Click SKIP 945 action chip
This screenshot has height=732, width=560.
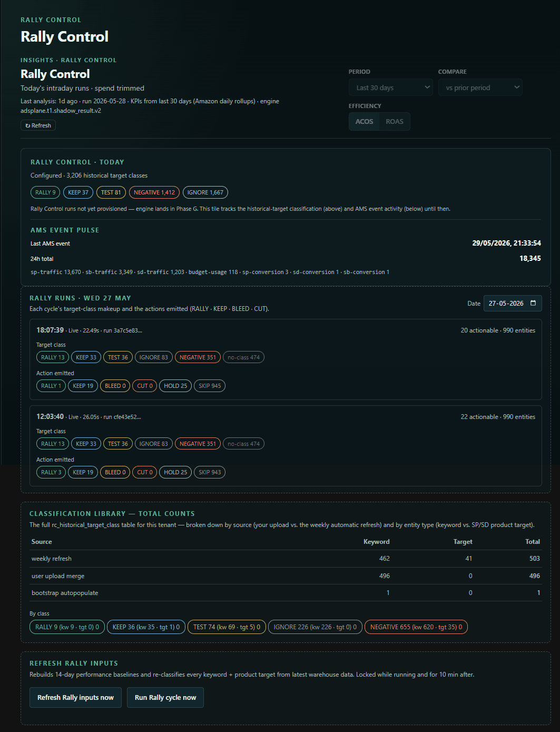tap(210, 386)
